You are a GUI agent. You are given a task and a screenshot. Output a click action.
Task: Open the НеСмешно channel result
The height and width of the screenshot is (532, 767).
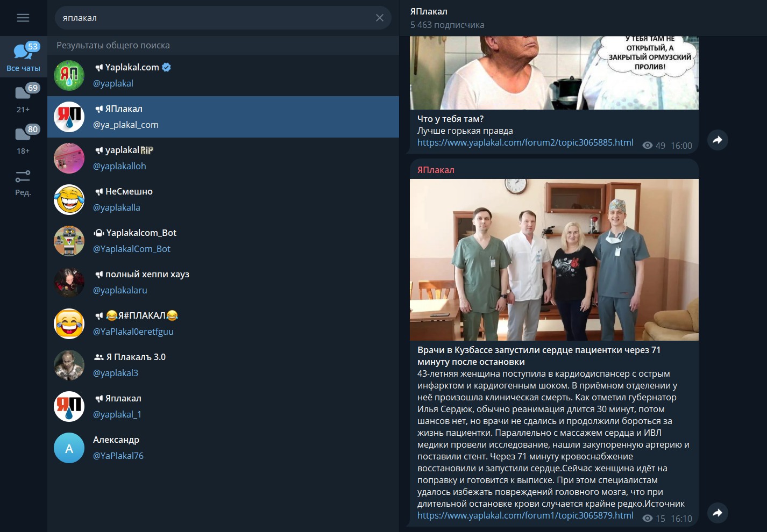pos(223,199)
